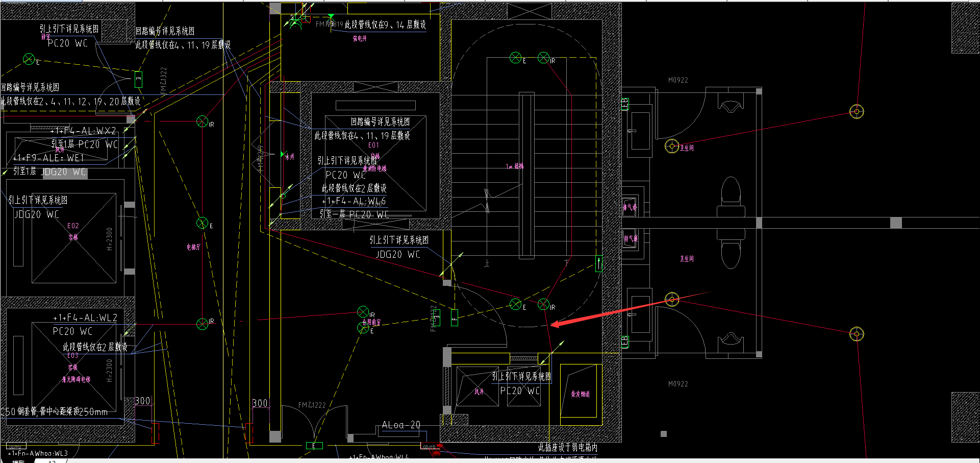Click the +1+F4-AL:WL2 circuit label
This screenshot has height=463, width=980.
point(85,318)
